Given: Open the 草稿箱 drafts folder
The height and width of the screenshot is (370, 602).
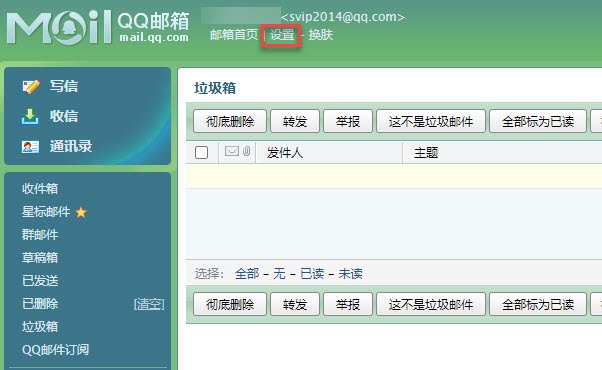Looking at the screenshot, I should 40,258.
